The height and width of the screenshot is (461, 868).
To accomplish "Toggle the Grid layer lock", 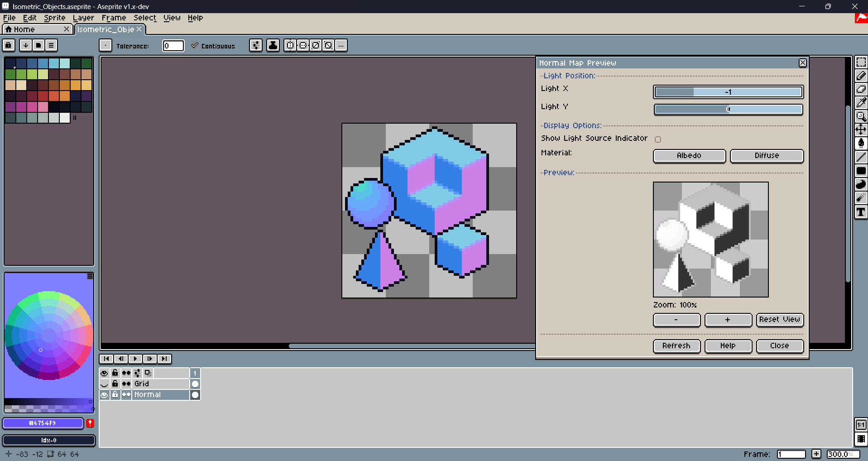I will pyautogui.click(x=115, y=384).
